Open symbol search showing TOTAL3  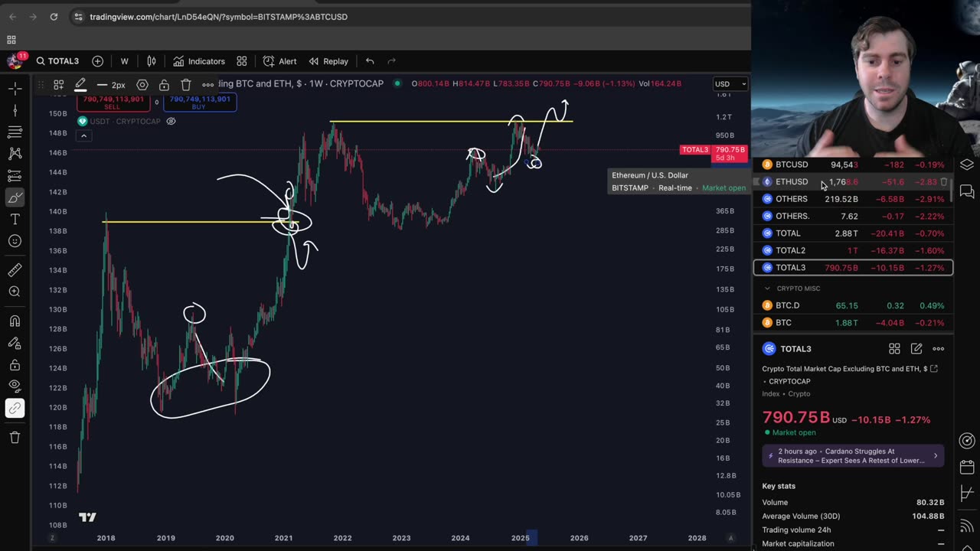point(57,61)
